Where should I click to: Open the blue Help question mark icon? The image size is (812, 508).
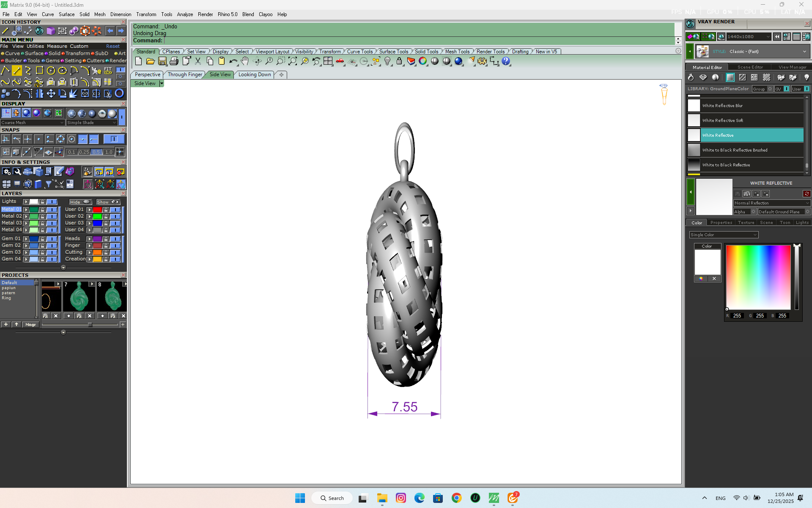tap(506, 61)
